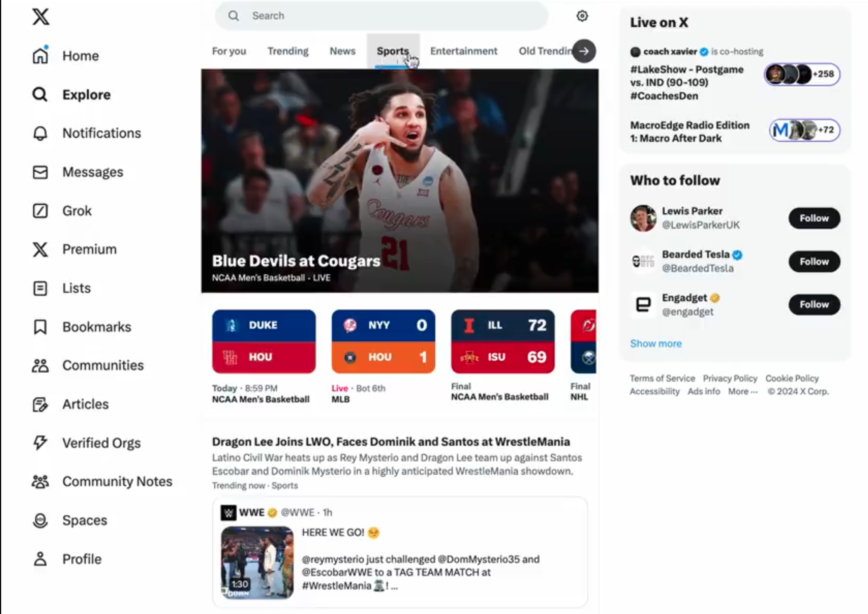The width and height of the screenshot is (868, 614).
Task: Follow the Engadget account
Action: 814,305
